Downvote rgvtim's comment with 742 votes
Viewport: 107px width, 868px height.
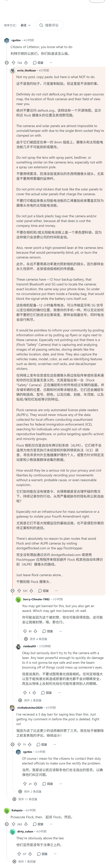tap(26, 63)
